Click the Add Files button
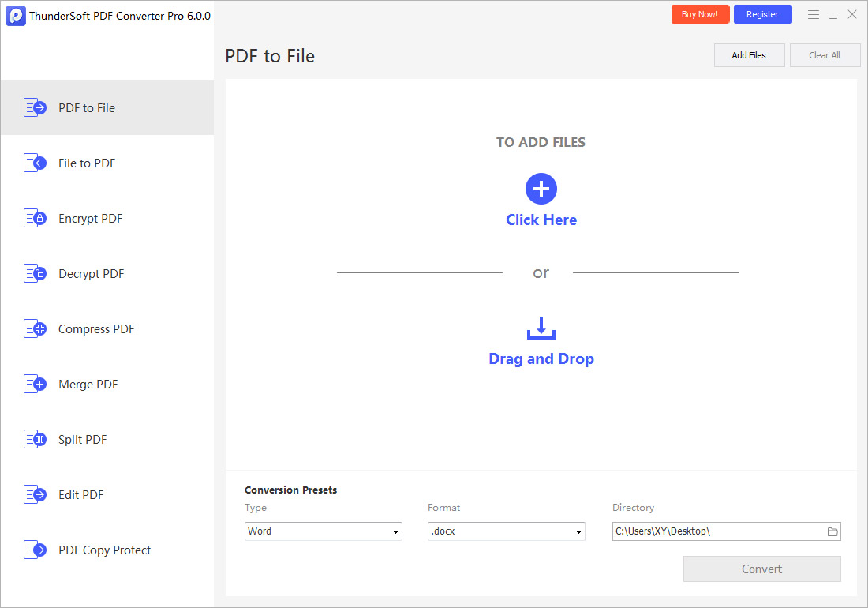868x608 pixels. point(749,55)
